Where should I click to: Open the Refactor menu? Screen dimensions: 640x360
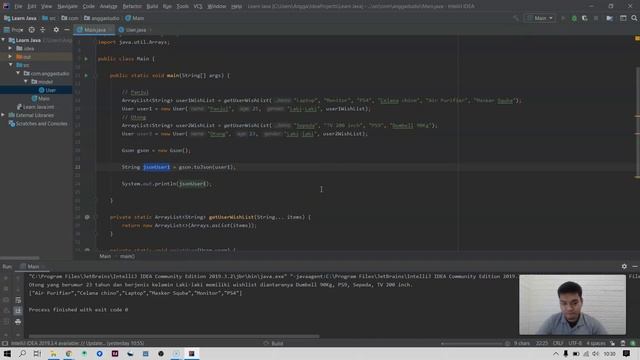tap(132, 6)
